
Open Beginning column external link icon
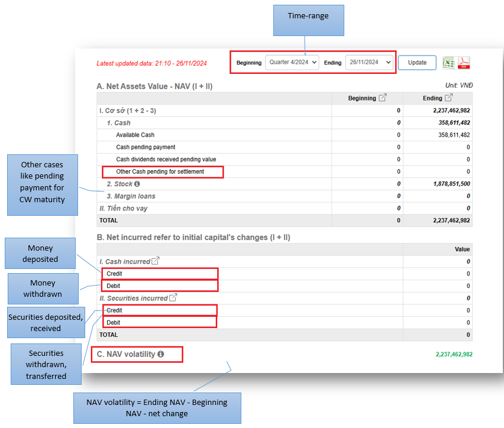point(383,98)
